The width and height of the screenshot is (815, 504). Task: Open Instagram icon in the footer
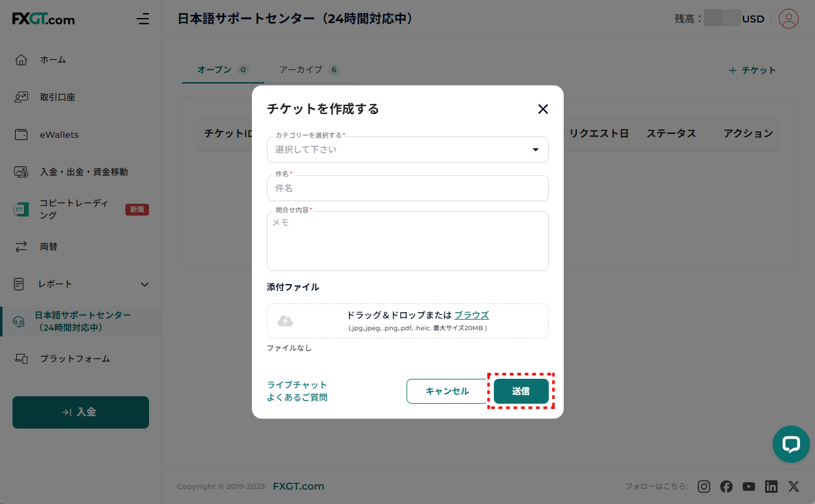(x=704, y=487)
